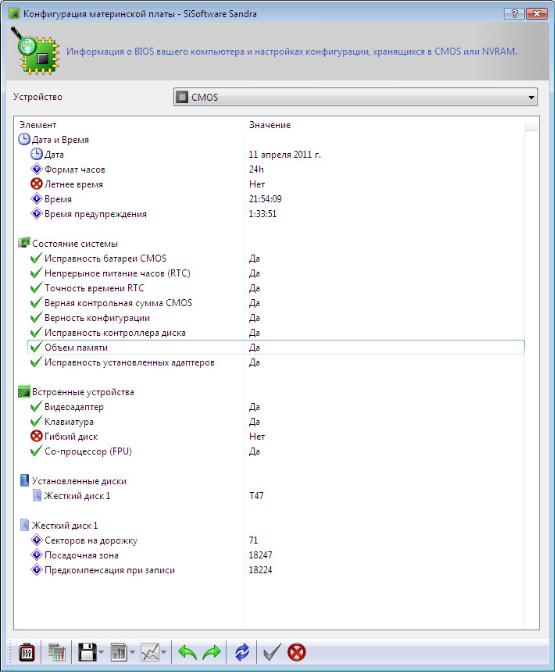555x672 pixels.
Task: Click the motherboard chip icon in header
Action: pos(36,52)
